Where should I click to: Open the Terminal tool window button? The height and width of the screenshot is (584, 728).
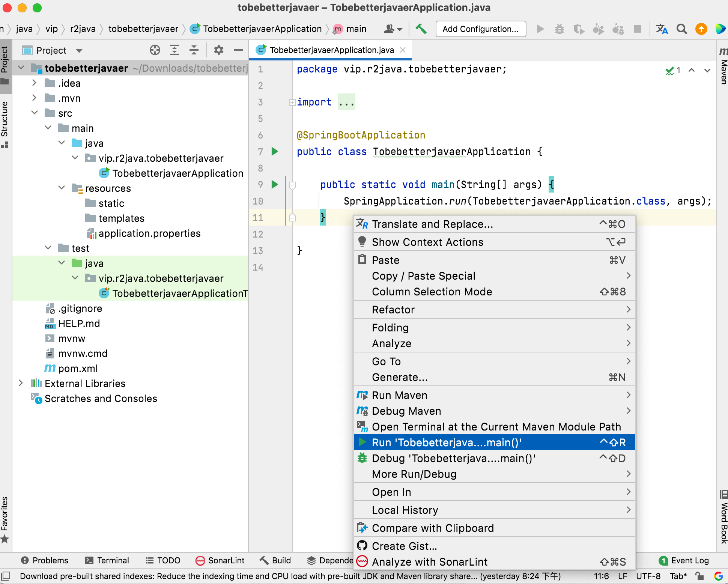point(107,560)
